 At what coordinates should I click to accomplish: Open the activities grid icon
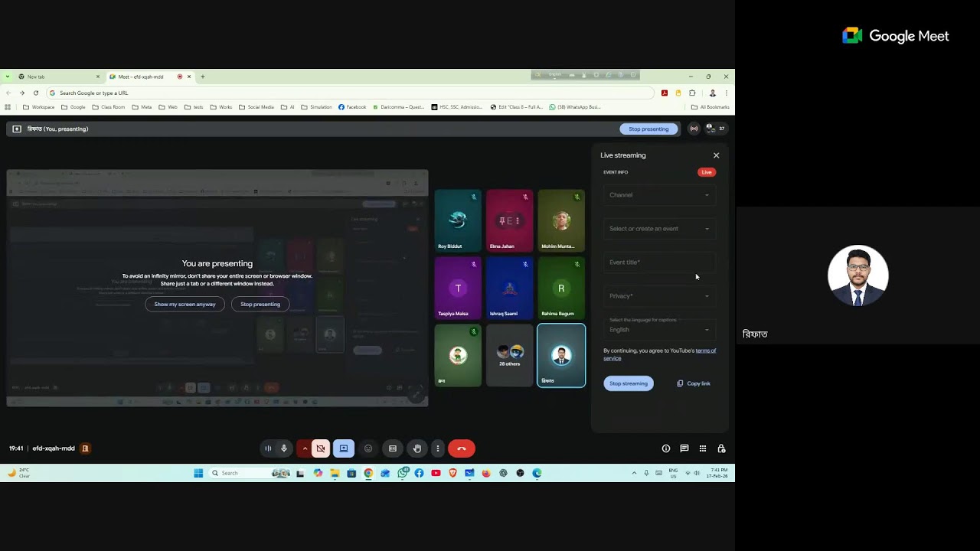703,448
